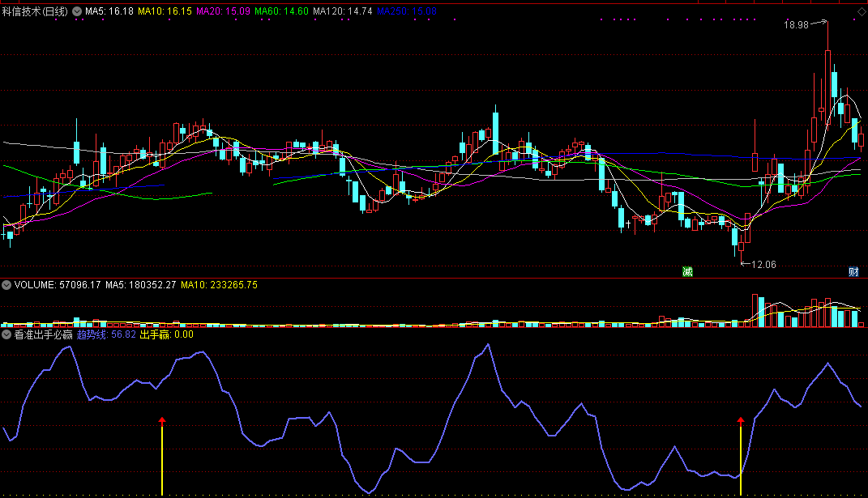868x498 pixels.
Task: Click the green 减 marker icon
Action: [687, 271]
